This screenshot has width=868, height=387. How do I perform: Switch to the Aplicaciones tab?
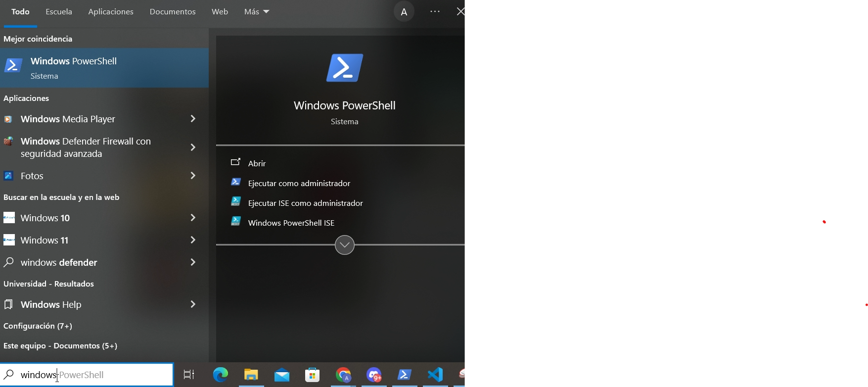click(111, 11)
